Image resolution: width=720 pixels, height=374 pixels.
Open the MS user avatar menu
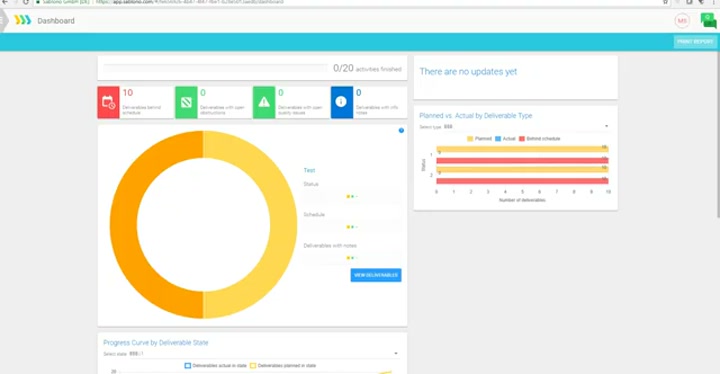pos(682,21)
